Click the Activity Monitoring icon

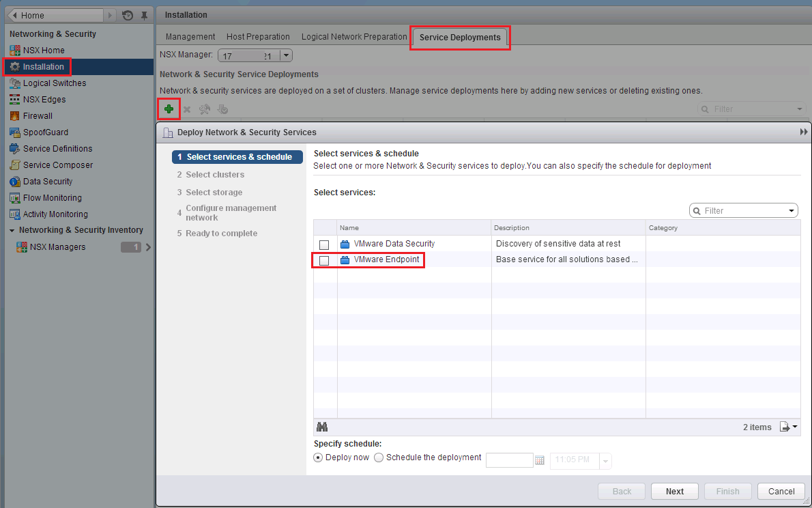tap(14, 214)
